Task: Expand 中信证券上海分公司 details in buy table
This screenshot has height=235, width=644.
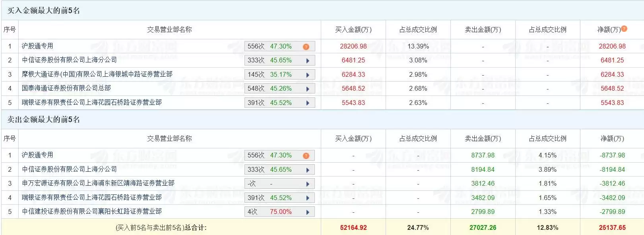Action: pos(308,61)
